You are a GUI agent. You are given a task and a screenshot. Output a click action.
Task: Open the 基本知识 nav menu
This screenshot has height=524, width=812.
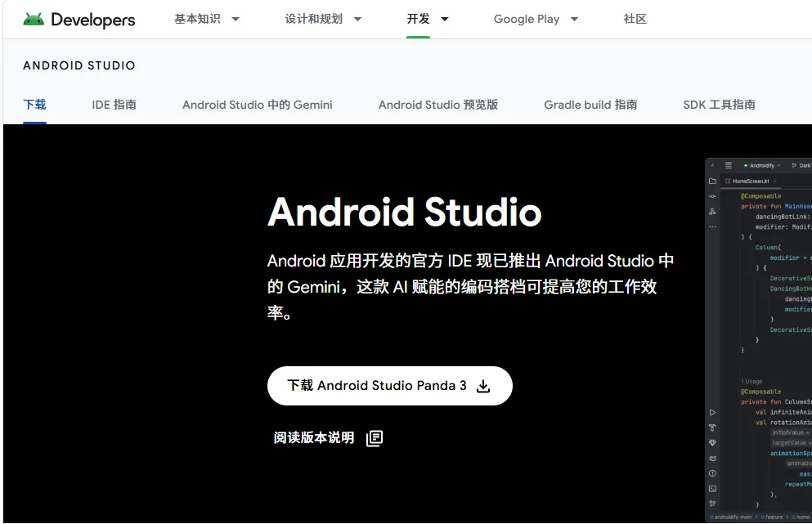197,19
